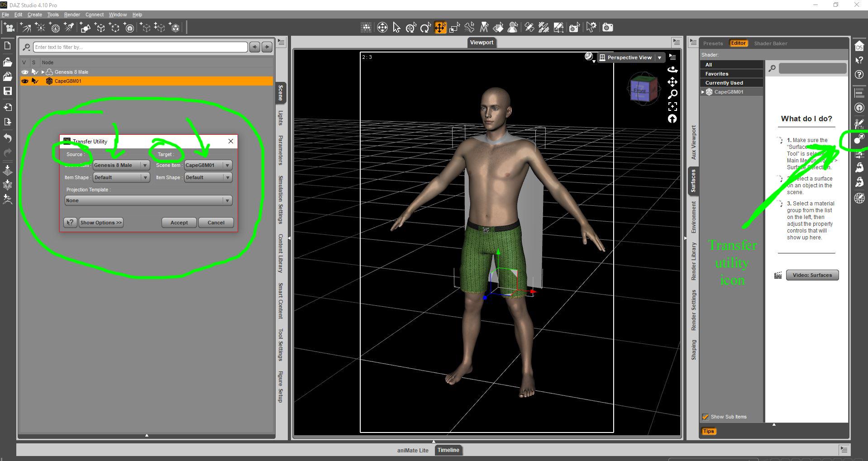Click Accept in Transfer Utility
The image size is (868, 461).
(179, 223)
